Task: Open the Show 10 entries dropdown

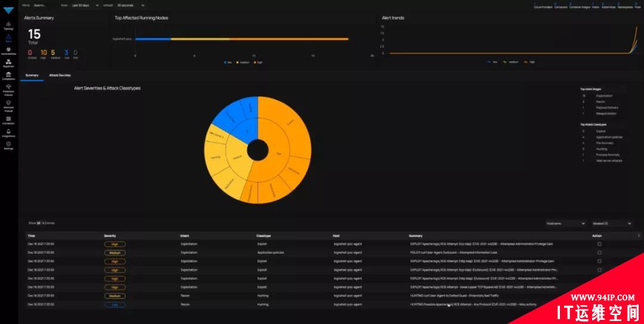Action: [x=41, y=223]
